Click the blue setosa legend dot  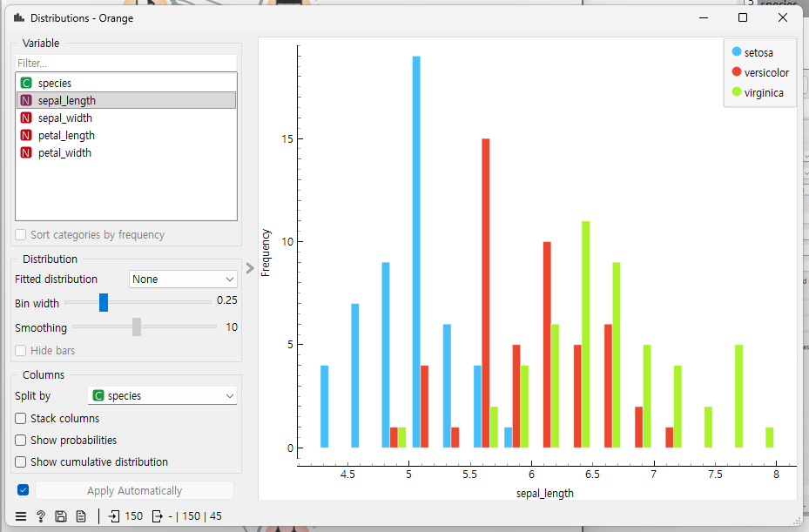(x=736, y=51)
